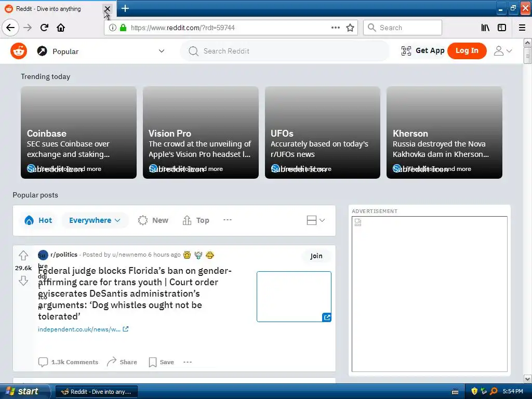Click the green padlock security icon
This screenshot has width=532, height=399.
tap(123, 28)
